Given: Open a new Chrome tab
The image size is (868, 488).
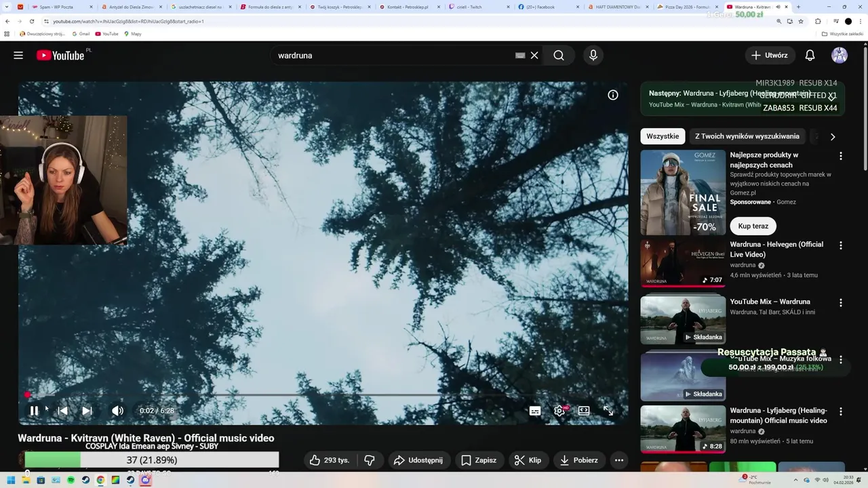Looking at the screenshot, I should 798,7.
